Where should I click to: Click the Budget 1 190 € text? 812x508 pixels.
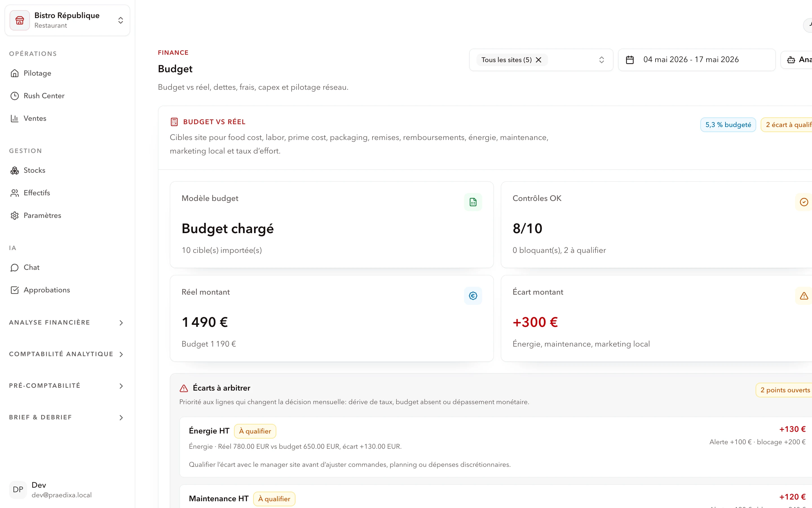[x=209, y=344]
